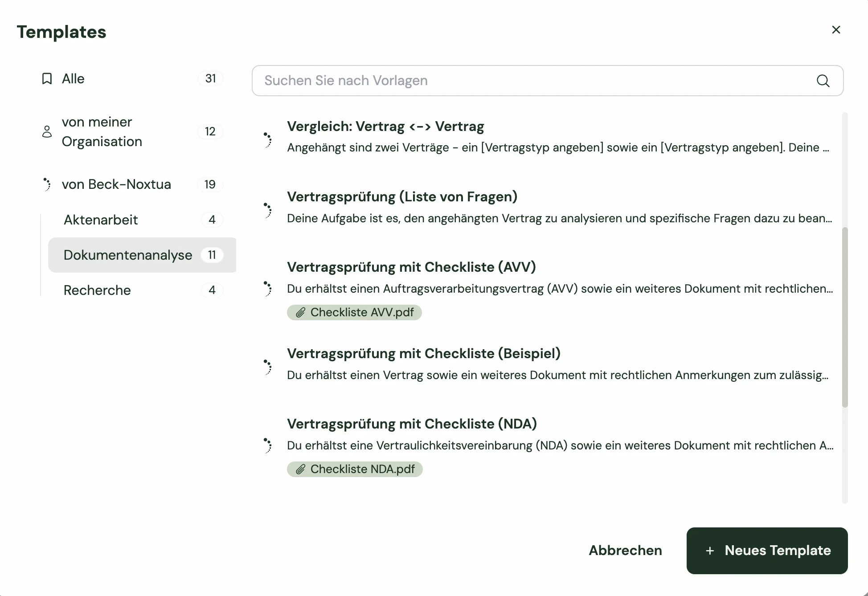Click the paperclip on Checkliste AVV.pdf

301,313
